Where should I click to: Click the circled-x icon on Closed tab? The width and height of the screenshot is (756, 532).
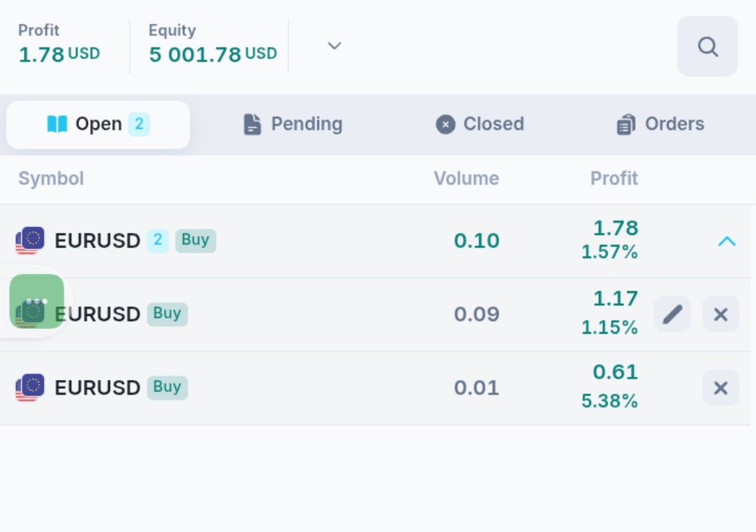pos(446,124)
